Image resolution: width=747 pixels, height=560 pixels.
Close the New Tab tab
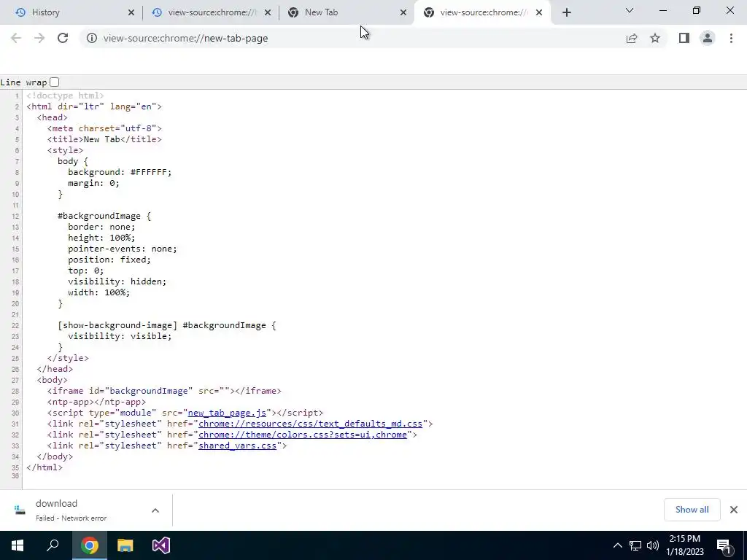(403, 13)
